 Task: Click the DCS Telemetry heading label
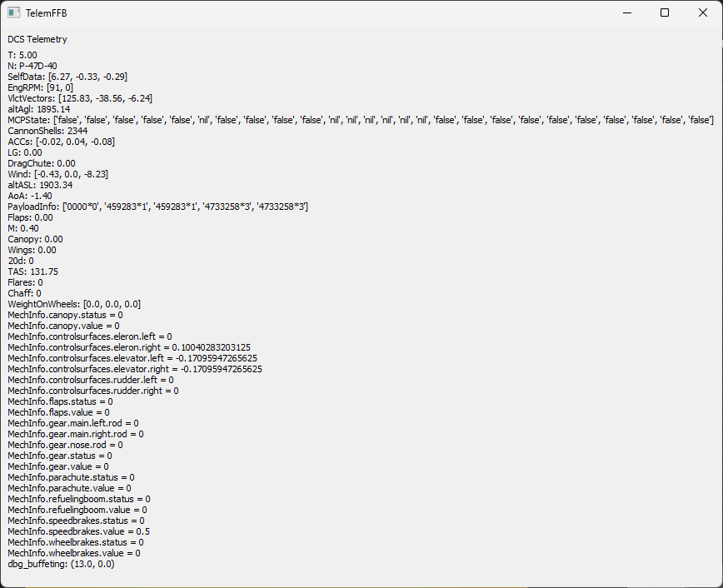pos(37,39)
